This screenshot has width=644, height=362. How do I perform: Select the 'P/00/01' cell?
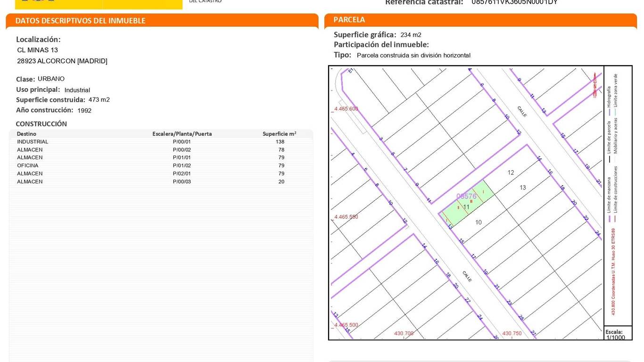tap(182, 142)
